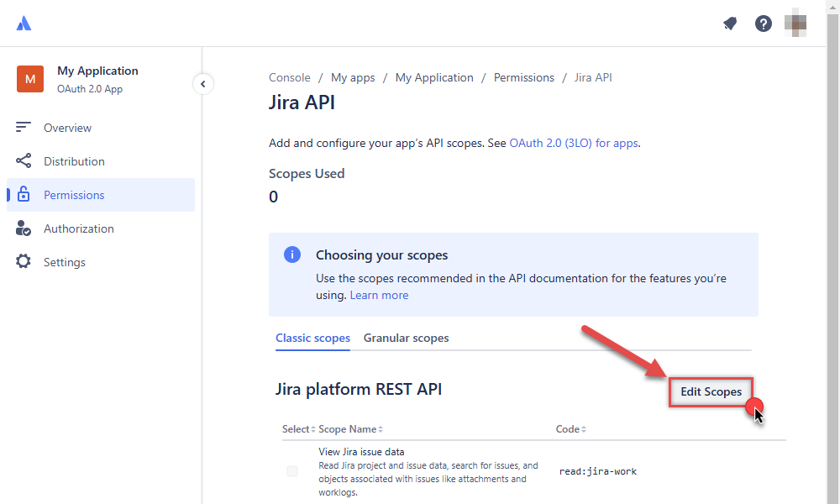Click the Scopes Used count 0
This screenshot has width=840, height=504.
coord(273,197)
